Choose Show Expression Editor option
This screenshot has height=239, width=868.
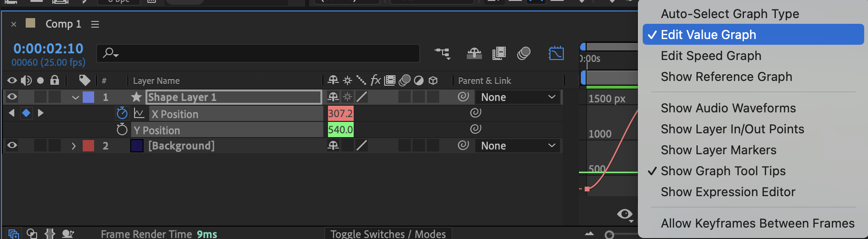point(728,192)
